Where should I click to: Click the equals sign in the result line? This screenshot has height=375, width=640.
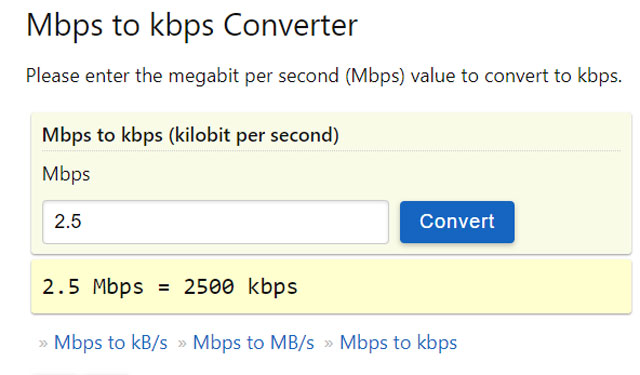pos(164,287)
